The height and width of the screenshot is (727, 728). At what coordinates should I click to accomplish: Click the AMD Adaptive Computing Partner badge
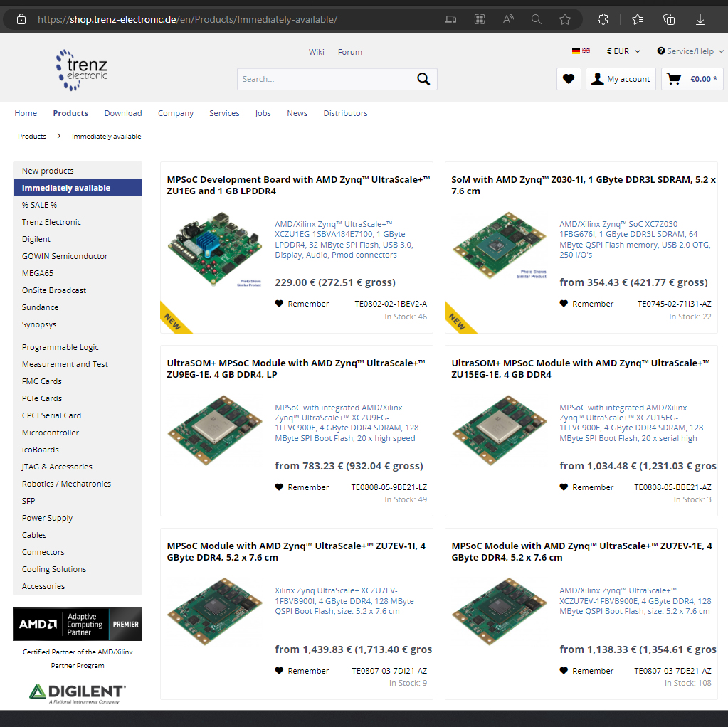[x=78, y=625]
